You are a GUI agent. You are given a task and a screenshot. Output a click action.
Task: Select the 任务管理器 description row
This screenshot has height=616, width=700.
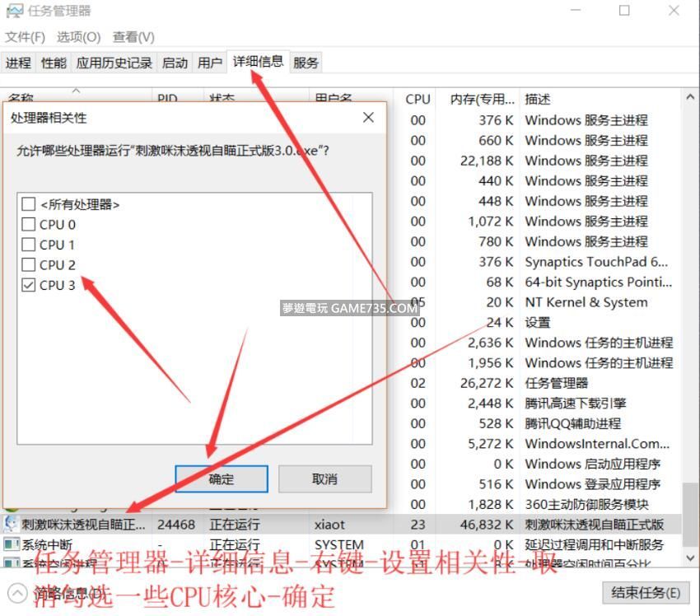click(x=556, y=383)
